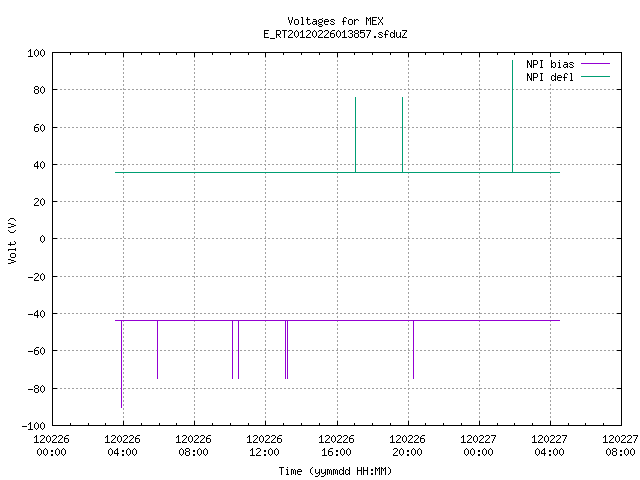Click the tallest green spike reaching near 96 V
Viewport: 640px width, 480px height.
point(513,116)
